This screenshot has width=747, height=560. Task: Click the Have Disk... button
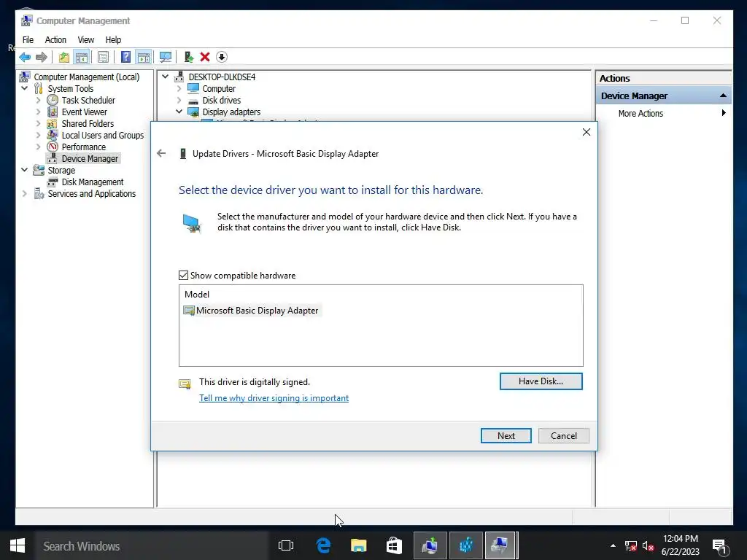tap(541, 381)
